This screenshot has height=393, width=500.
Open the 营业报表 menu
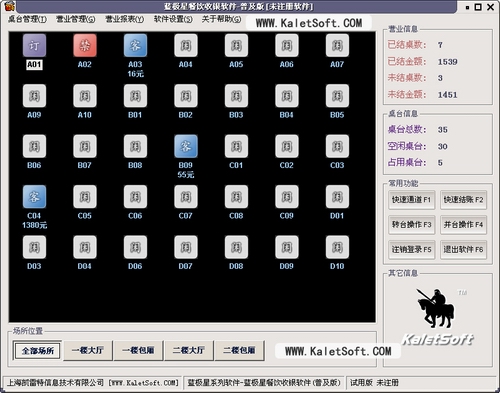point(125,19)
